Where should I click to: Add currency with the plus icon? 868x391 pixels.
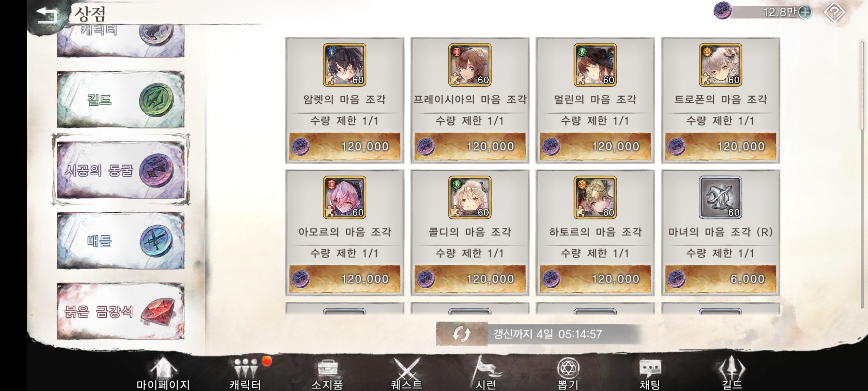tap(805, 12)
